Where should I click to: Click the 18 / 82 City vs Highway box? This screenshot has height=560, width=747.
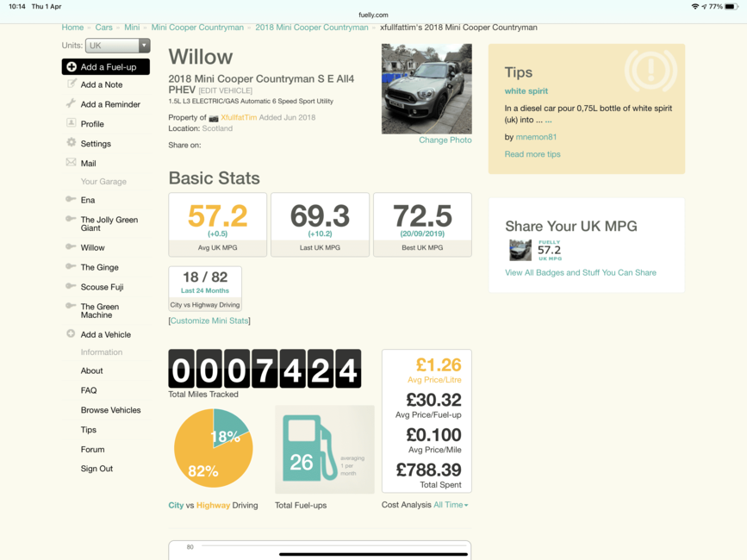[x=205, y=289]
